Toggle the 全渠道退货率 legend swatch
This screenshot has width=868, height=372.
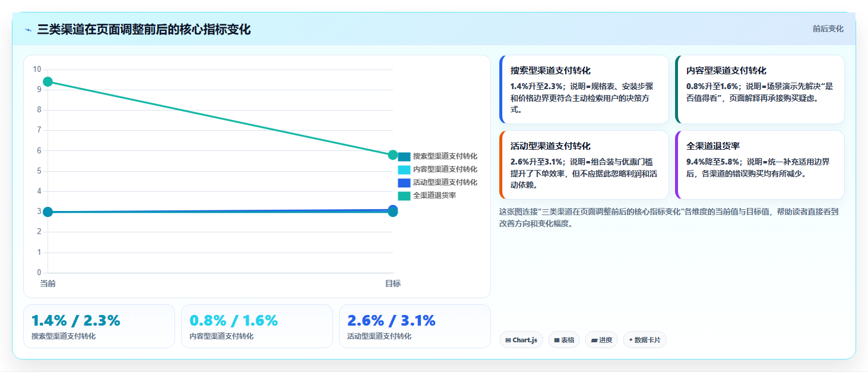404,196
